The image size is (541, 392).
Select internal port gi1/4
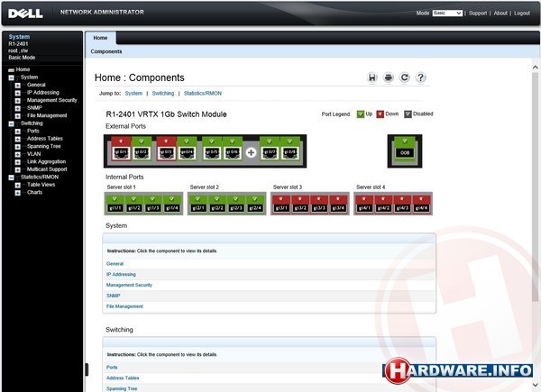(x=172, y=204)
